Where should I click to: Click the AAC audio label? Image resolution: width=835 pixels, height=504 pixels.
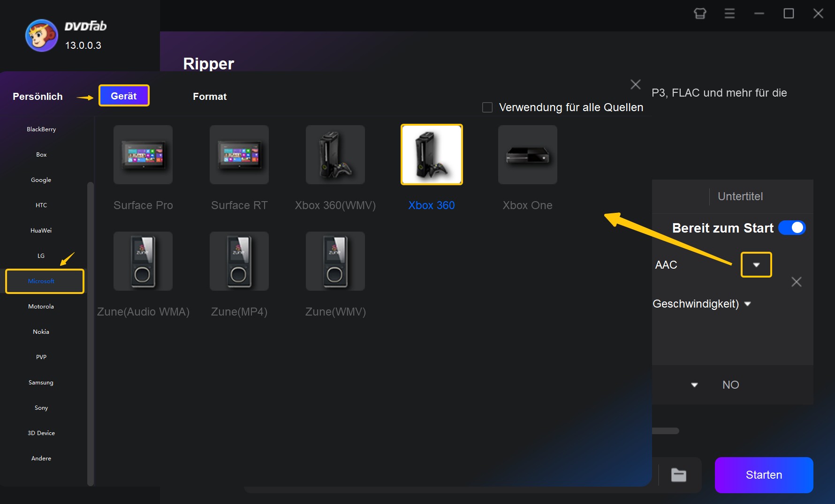tap(666, 265)
